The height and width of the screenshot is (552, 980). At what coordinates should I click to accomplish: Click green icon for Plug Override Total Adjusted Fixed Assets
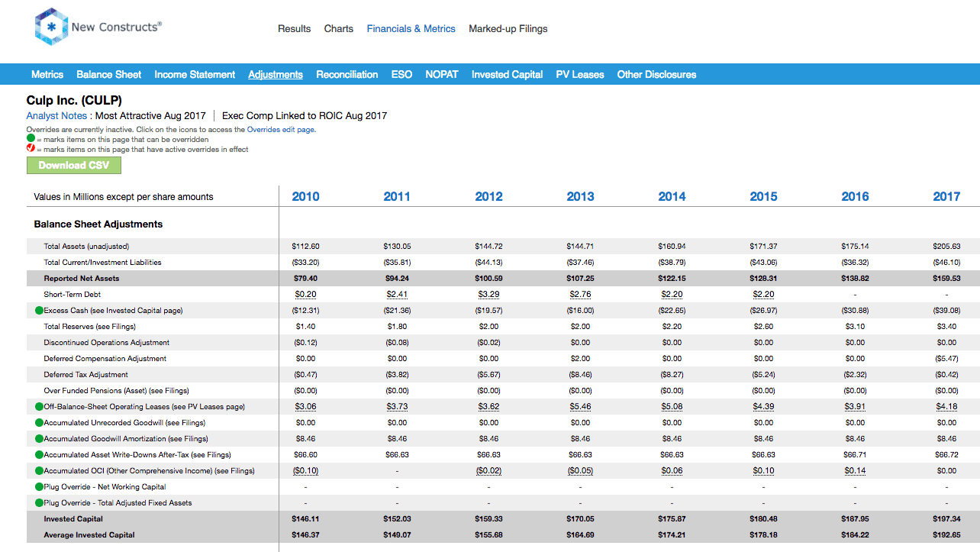(39, 503)
